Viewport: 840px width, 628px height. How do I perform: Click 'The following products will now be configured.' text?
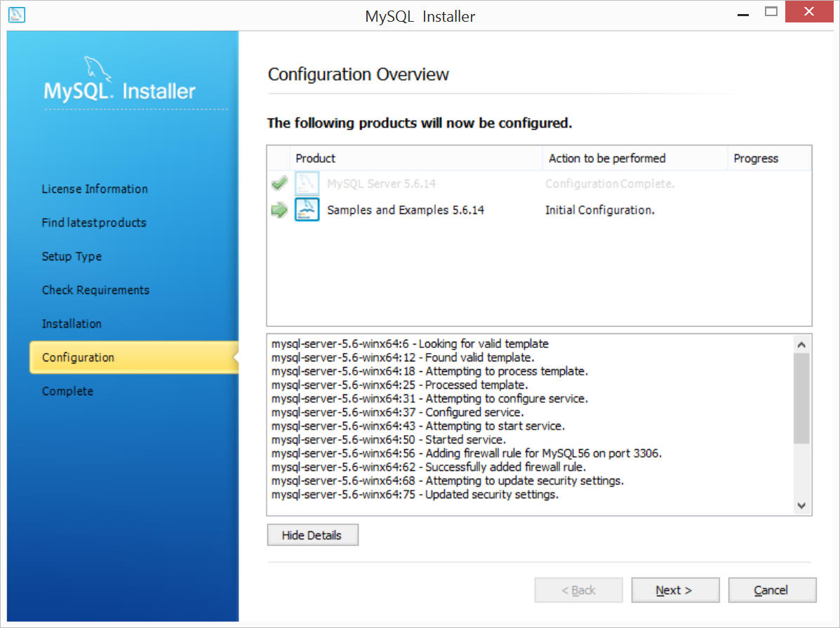(x=420, y=123)
